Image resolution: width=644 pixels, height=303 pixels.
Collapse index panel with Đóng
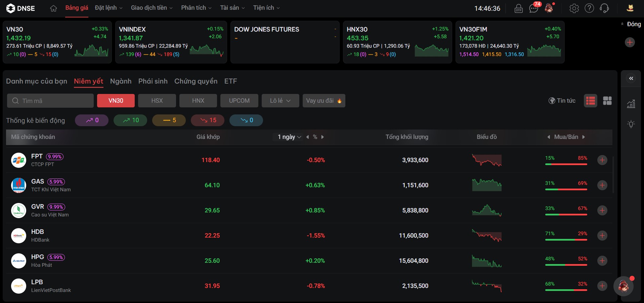pos(631,24)
